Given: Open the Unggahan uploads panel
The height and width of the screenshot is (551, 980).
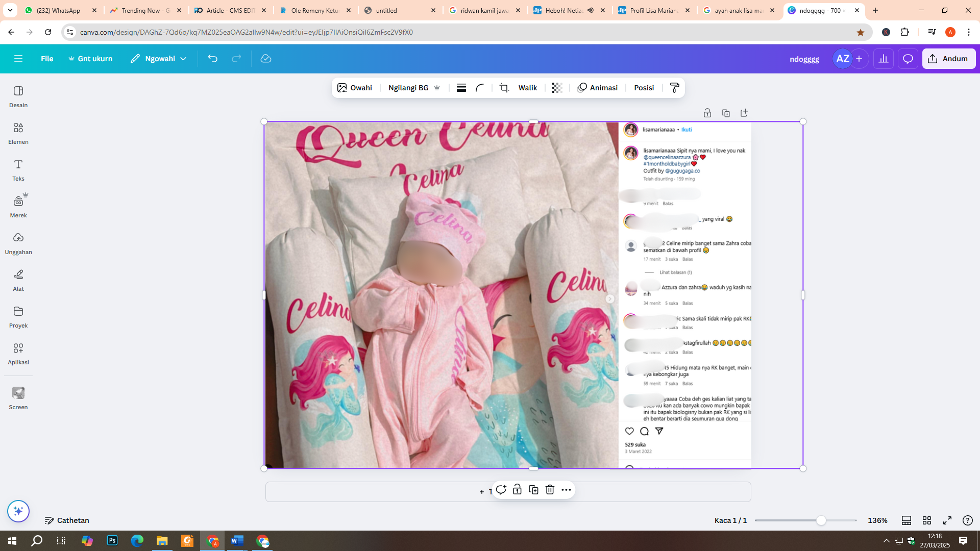Looking at the screenshot, I should click(18, 243).
